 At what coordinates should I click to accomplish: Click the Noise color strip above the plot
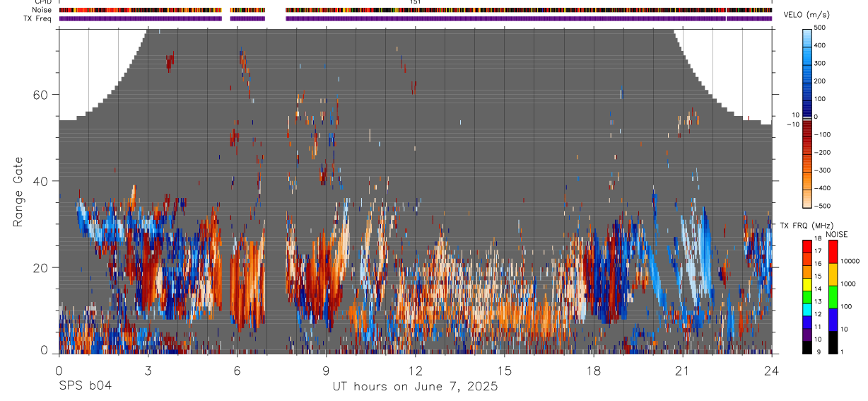tap(416, 11)
